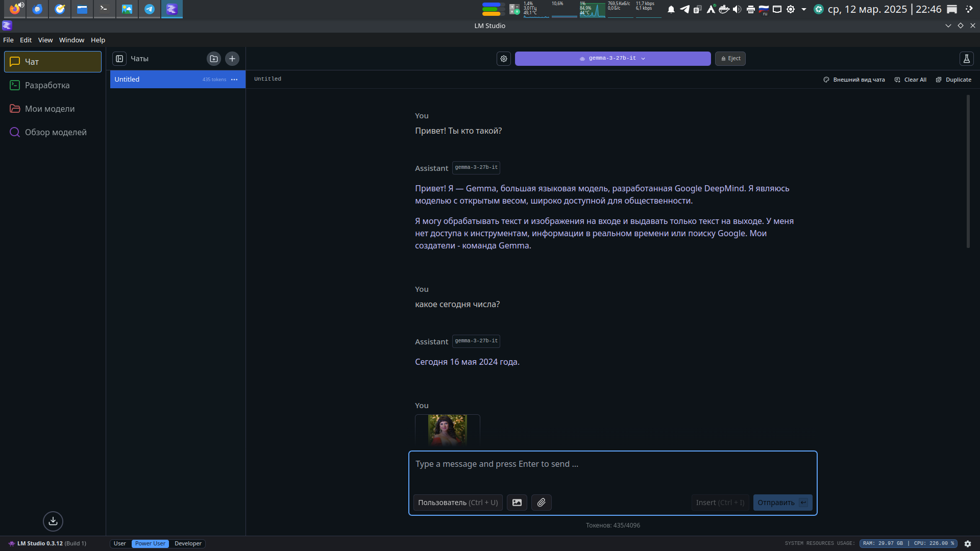Image resolution: width=980 pixels, height=551 pixels.
Task: Open the Edit menu
Action: (x=26, y=40)
